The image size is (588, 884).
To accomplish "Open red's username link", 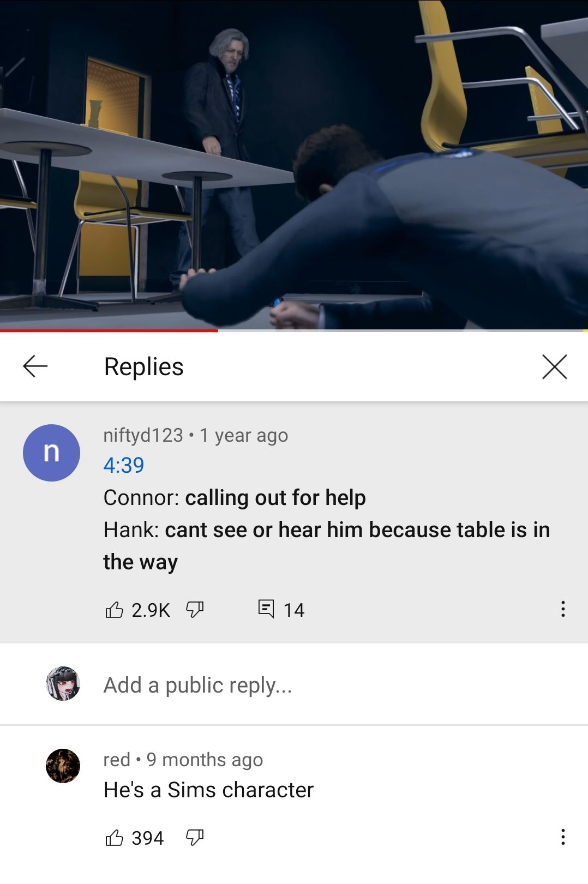I will 117,760.
